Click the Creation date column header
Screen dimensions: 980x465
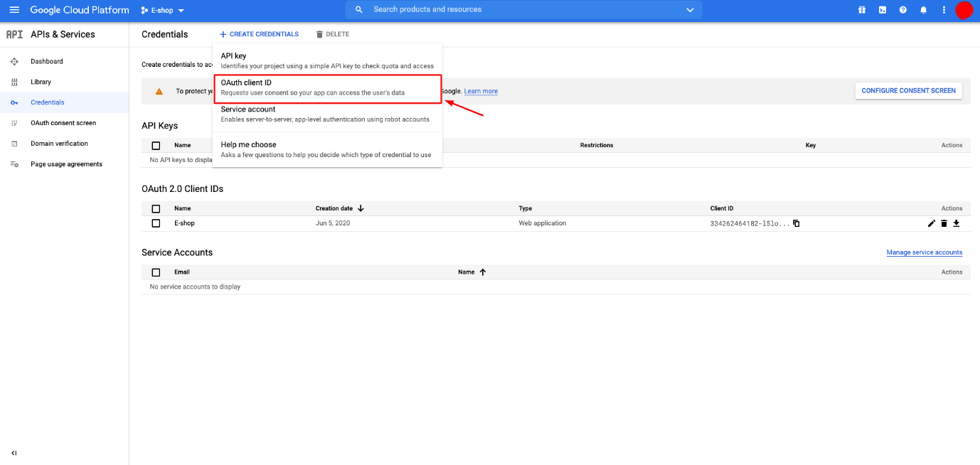334,208
